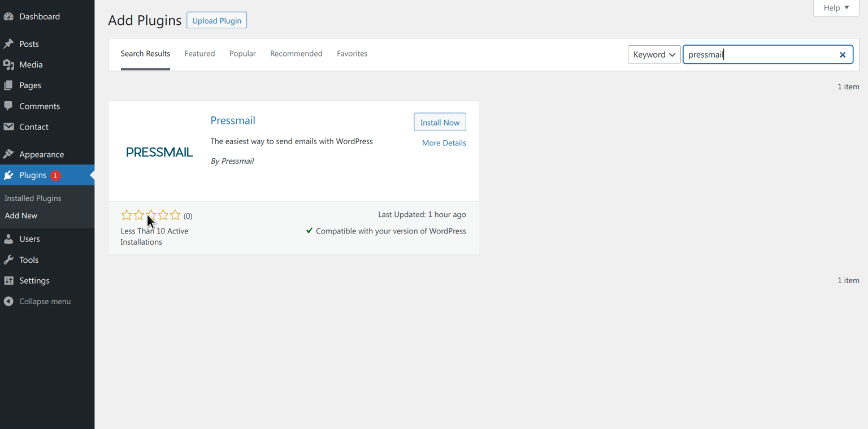Click the Tools wrench icon

point(8,260)
